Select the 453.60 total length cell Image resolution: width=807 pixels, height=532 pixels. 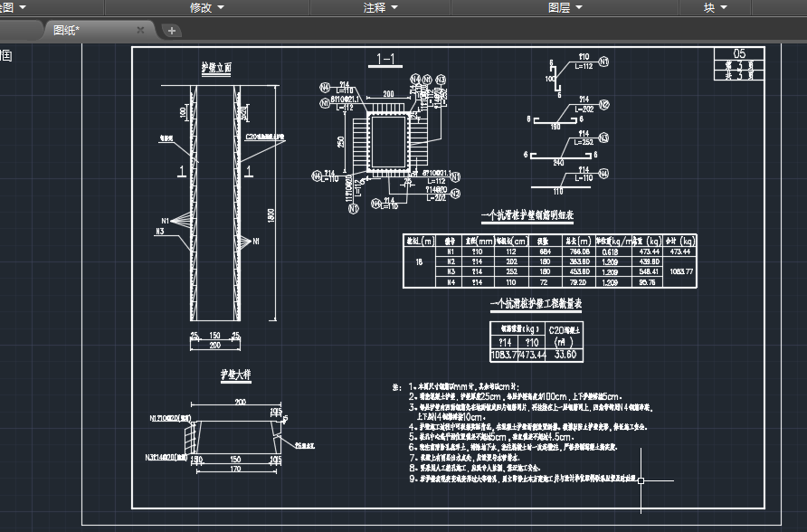pos(580,271)
